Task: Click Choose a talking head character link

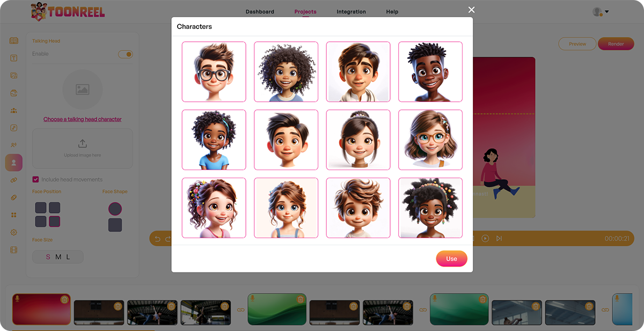Action: (x=83, y=119)
